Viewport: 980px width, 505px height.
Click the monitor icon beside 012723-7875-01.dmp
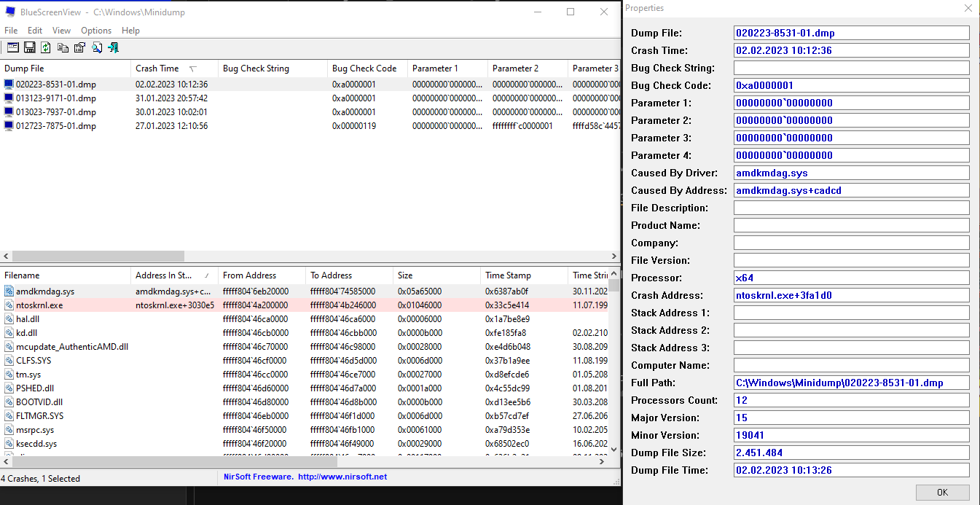tap(9, 126)
